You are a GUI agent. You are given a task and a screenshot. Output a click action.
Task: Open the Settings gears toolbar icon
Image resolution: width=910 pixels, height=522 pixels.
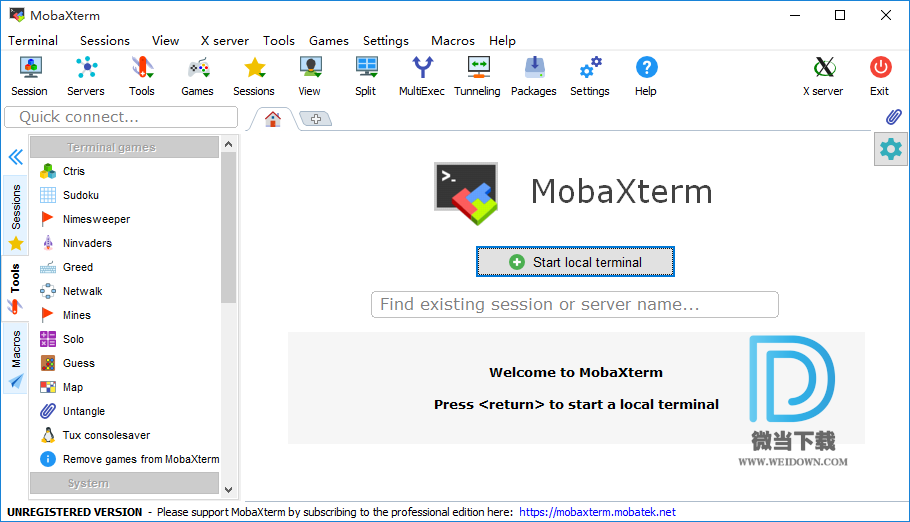590,76
